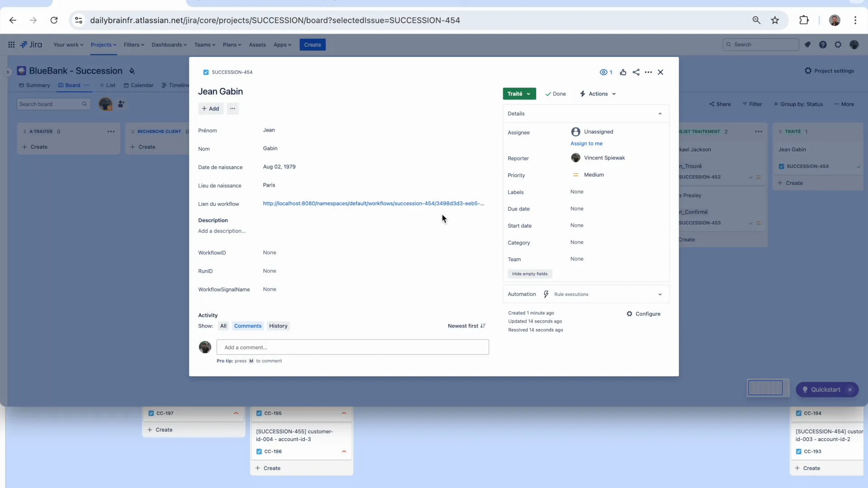This screenshot has width=868, height=488.
Task: Open the browser extensions puzzle icon
Action: 804,20
